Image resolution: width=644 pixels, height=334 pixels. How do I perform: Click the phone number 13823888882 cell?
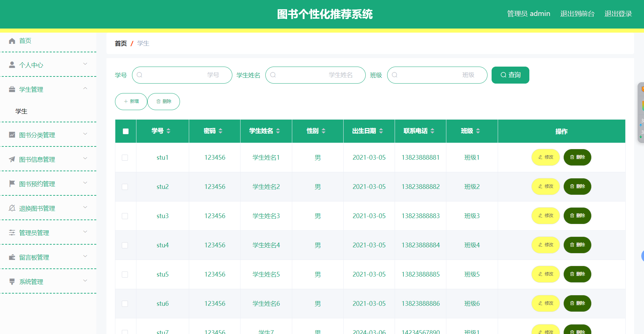pyautogui.click(x=420, y=187)
